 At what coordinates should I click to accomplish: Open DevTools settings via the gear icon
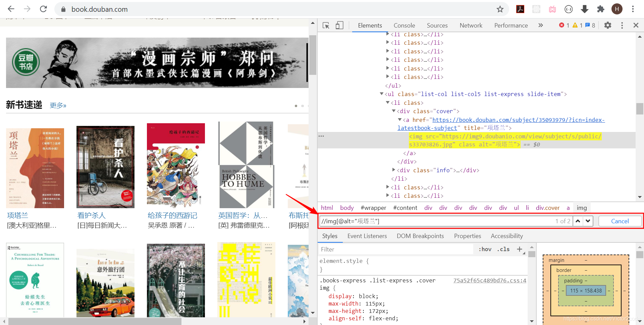pos(608,26)
